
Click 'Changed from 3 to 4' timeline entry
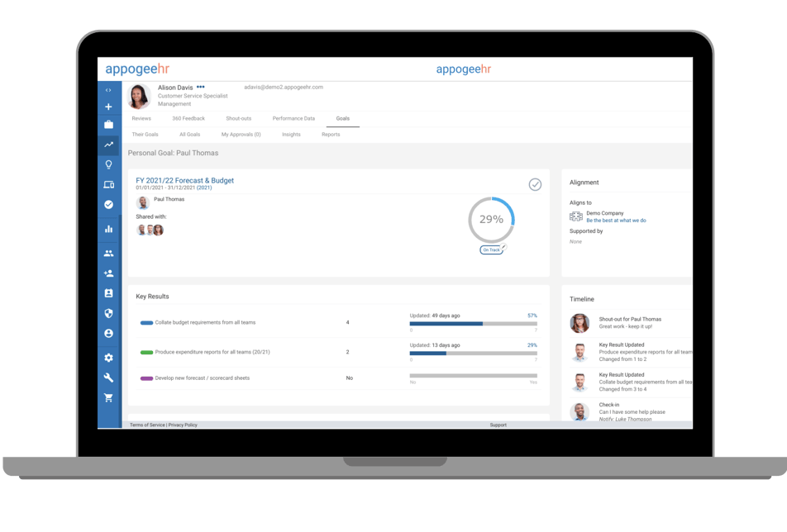622,389
